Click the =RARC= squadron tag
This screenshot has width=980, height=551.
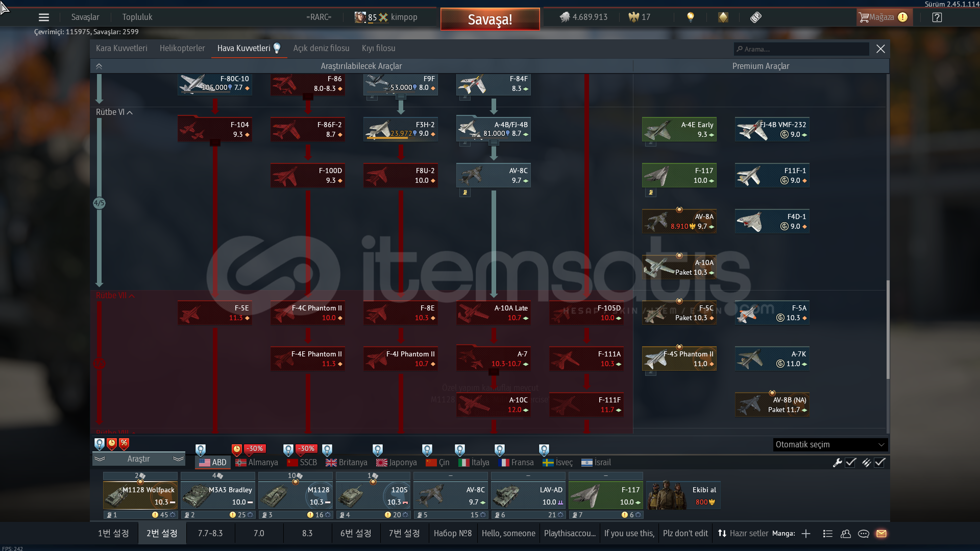[x=318, y=17]
